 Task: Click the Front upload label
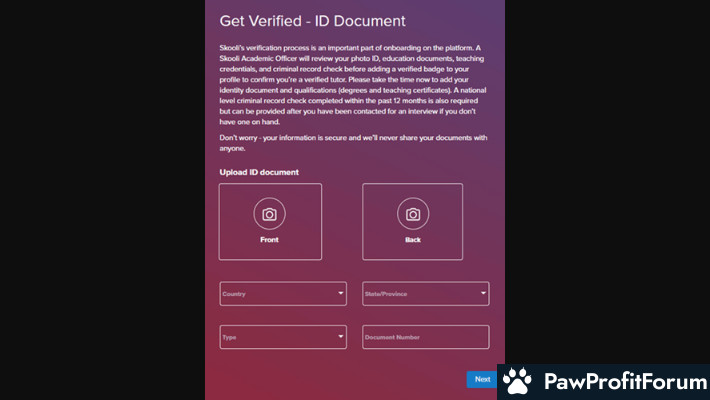pos(269,240)
